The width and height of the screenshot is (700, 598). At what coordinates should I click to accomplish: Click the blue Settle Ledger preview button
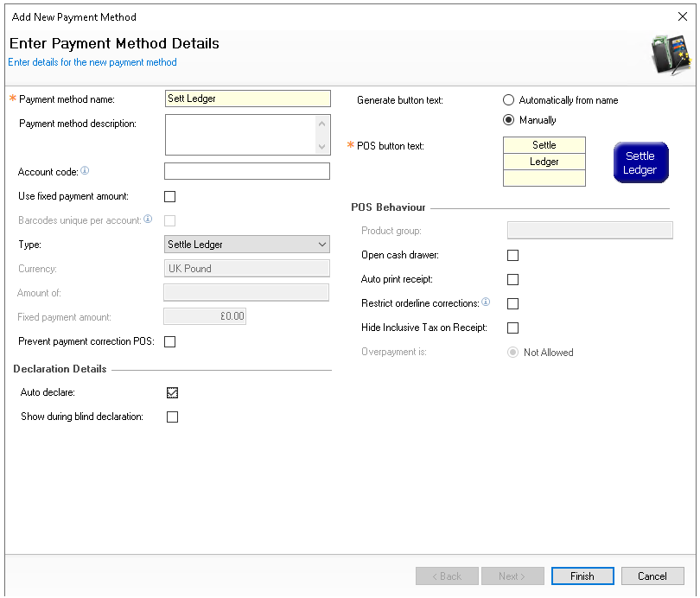[x=640, y=162]
